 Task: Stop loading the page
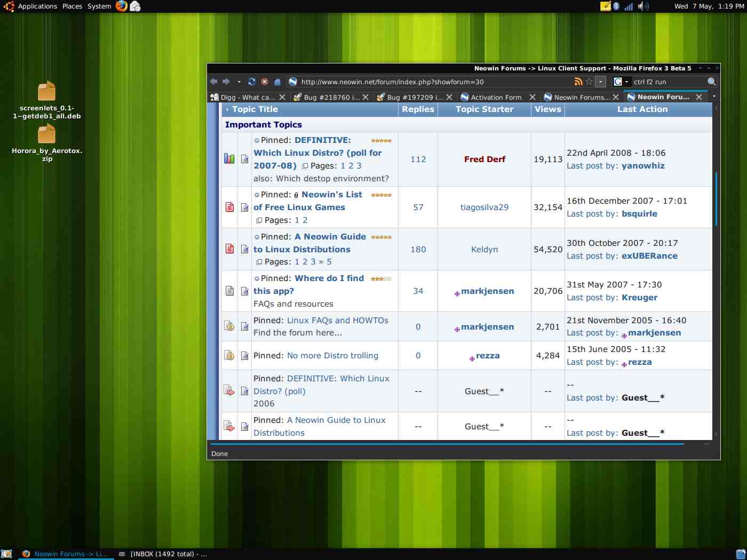click(264, 82)
